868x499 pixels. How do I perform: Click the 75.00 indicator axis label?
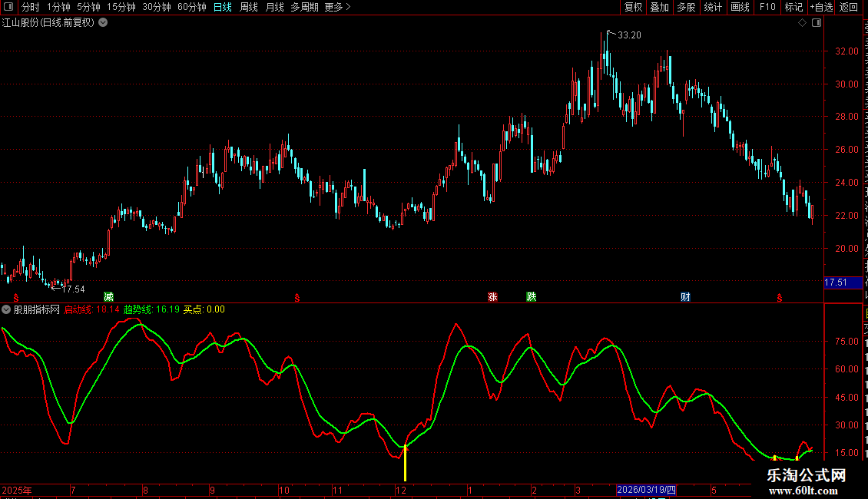[x=846, y=342]
